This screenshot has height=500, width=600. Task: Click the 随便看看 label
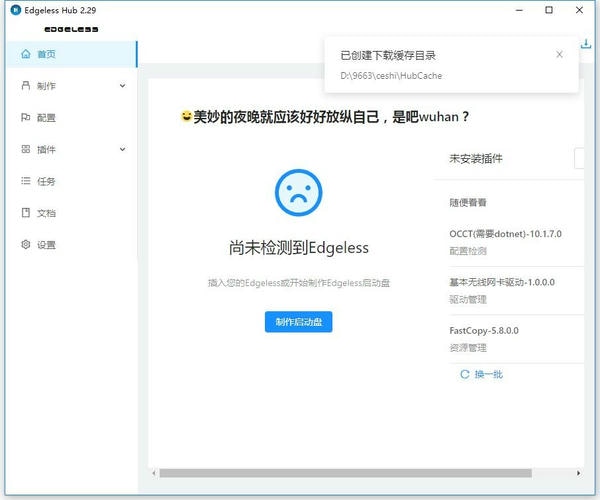pos(468,202)
